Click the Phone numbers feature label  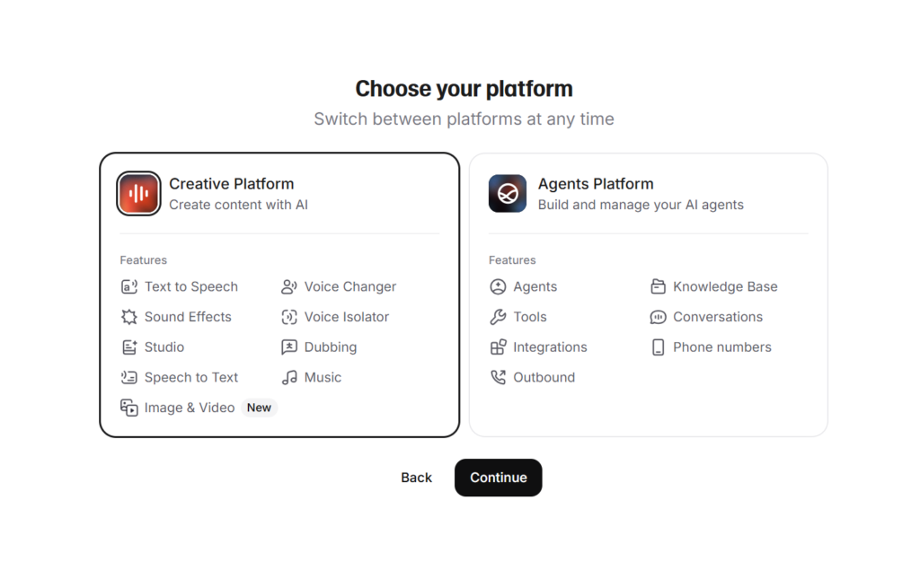click(x=721, y=347)
